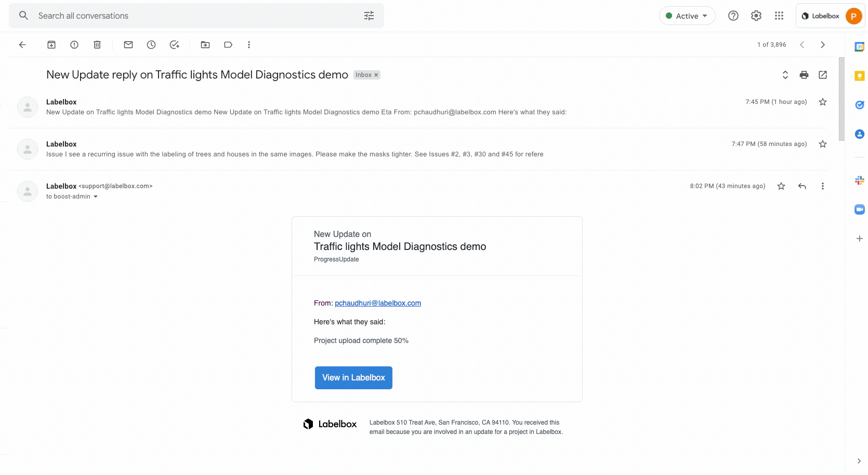Image resolution: width=868 pixels, height=475 pixels.
Task: Click the conversation subject title
Action: point(197,75)
